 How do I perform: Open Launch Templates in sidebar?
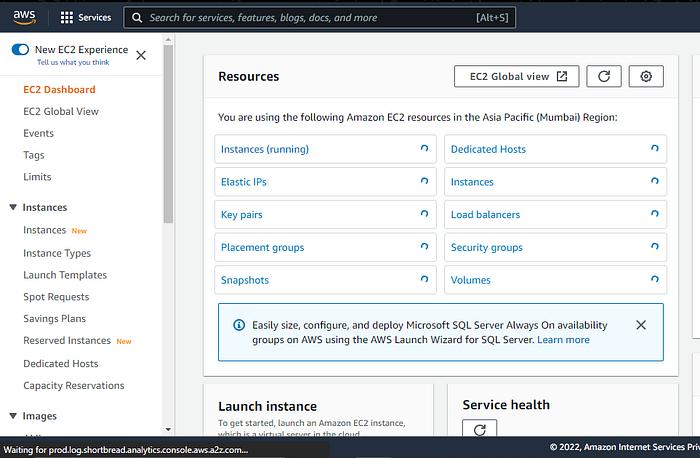point(65,275)
